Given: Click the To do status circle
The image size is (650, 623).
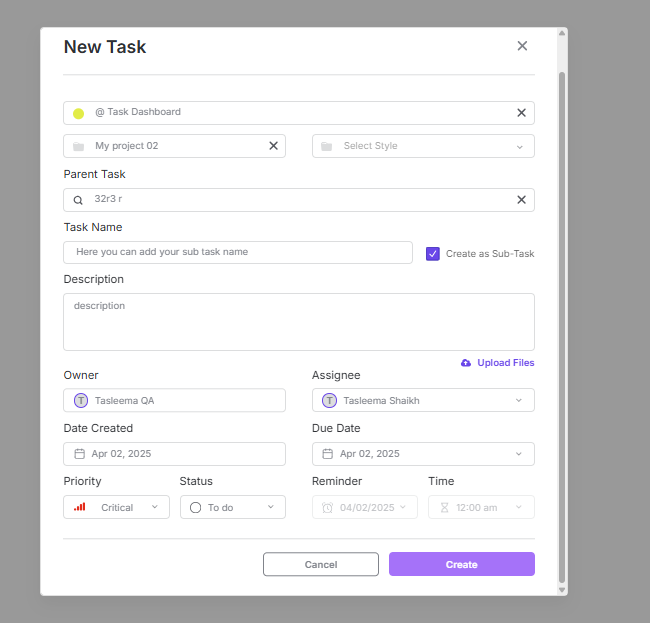Looking at the screenshot, I should 196,508.
